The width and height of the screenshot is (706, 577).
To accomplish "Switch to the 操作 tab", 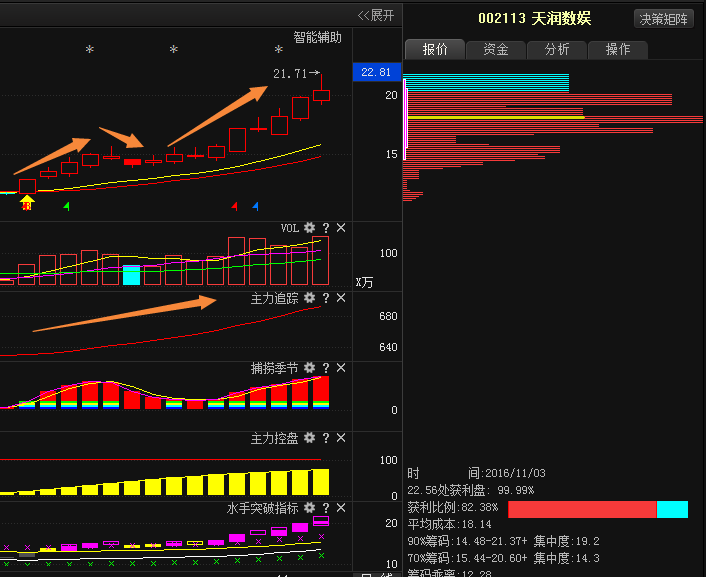I will (618, 49).
